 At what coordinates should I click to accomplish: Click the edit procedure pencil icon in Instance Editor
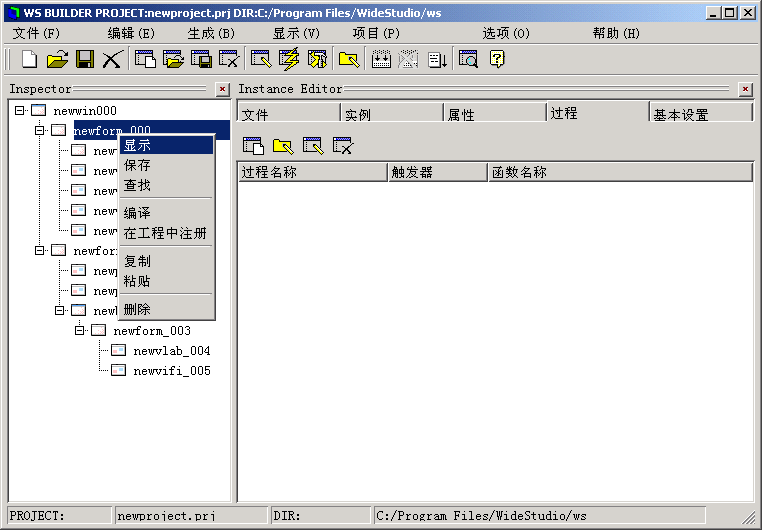[x=313, y=146]
